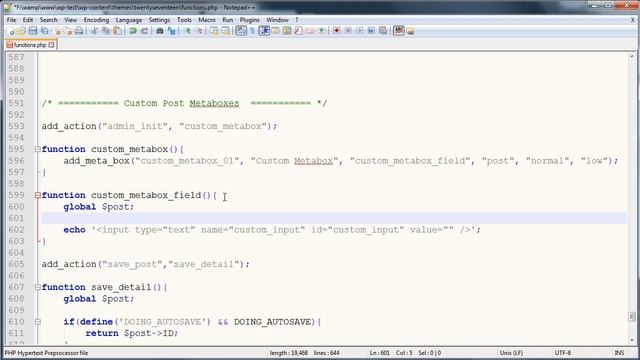Open the Window menu

[278, 20]
